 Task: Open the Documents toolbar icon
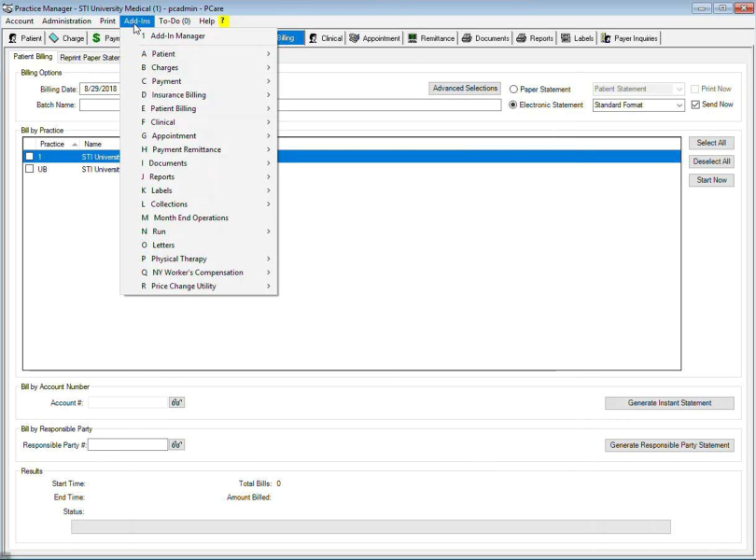click(x=485, y=38)
